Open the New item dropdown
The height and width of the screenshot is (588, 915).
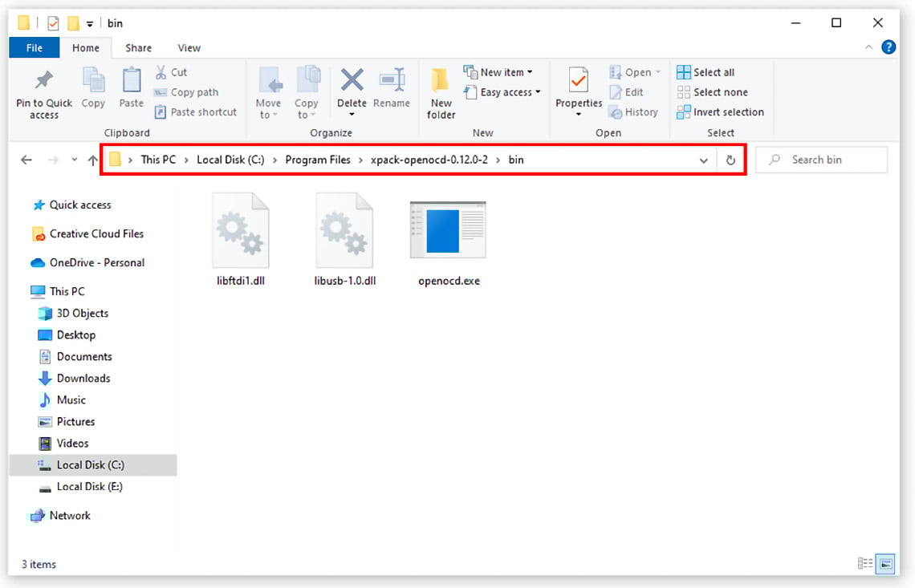pyautogui.click(x=498, y=72)
